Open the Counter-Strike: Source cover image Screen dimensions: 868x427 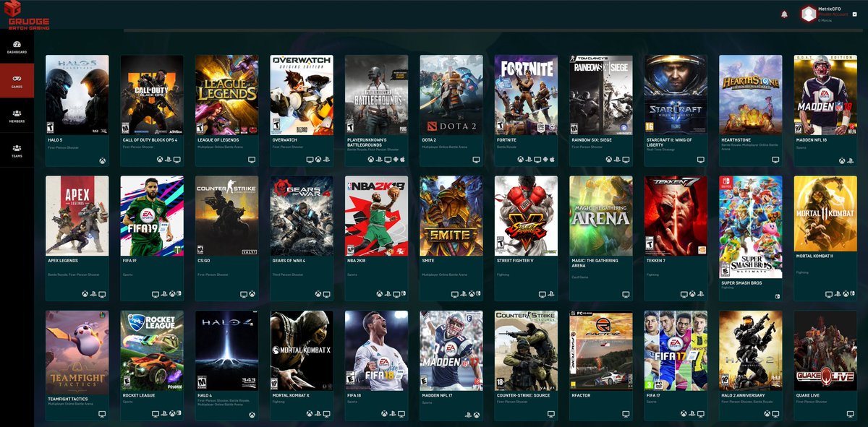point(526,350)
